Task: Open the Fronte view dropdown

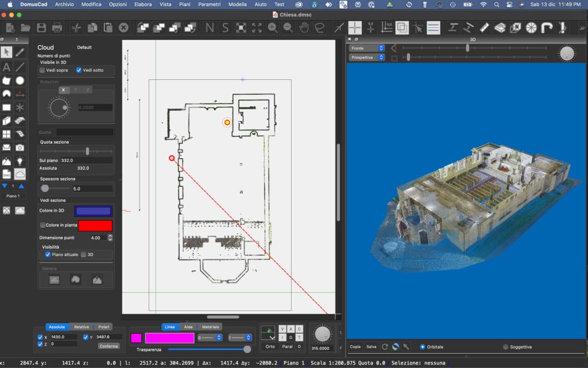Action: point(367,48)
